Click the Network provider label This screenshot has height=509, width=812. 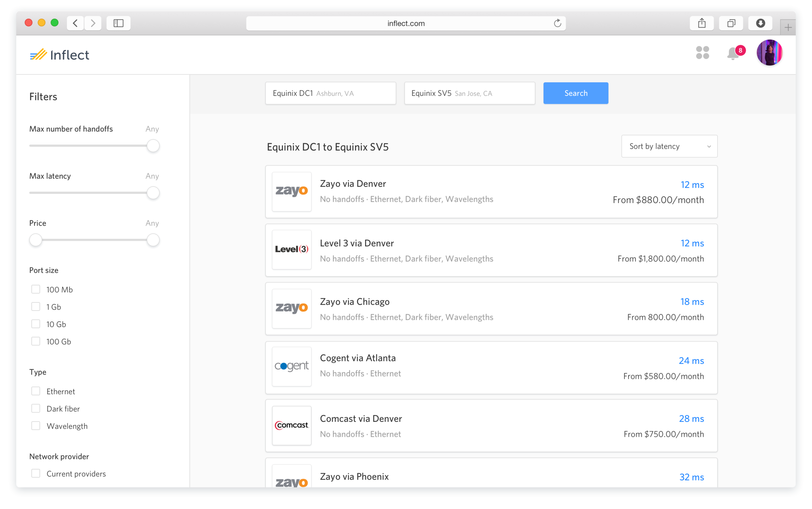59,456
